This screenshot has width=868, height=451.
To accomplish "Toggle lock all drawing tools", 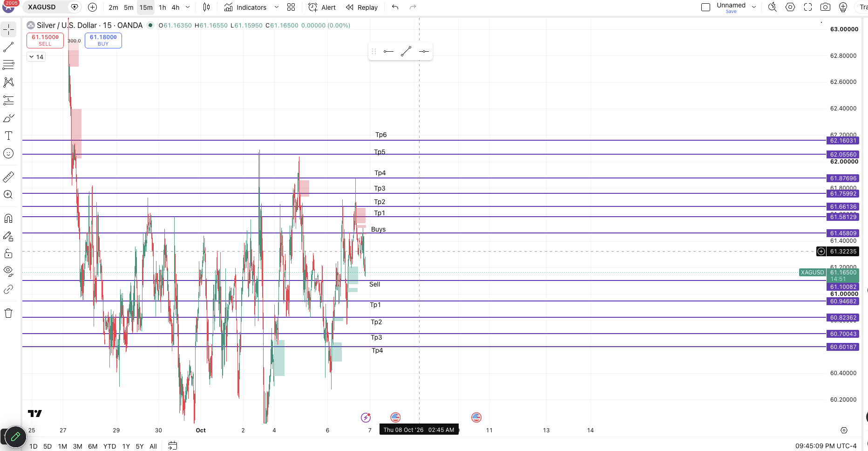I will tap(8, 254).
